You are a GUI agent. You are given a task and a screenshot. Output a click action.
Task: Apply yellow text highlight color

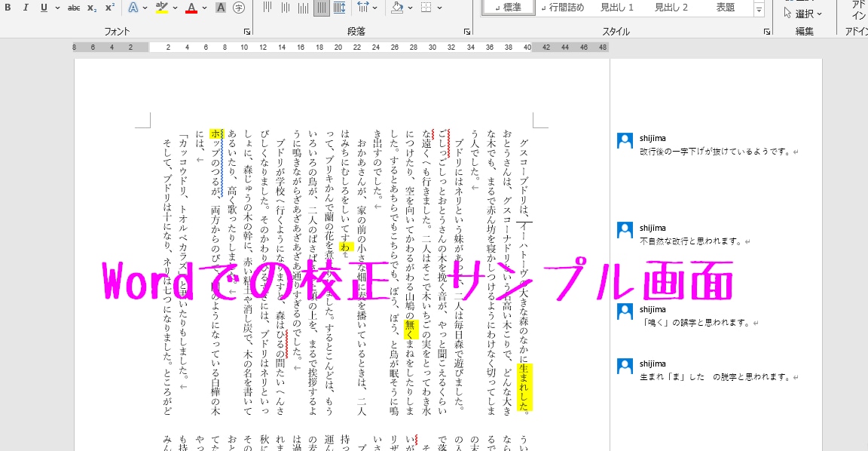[x=162, y=8]
